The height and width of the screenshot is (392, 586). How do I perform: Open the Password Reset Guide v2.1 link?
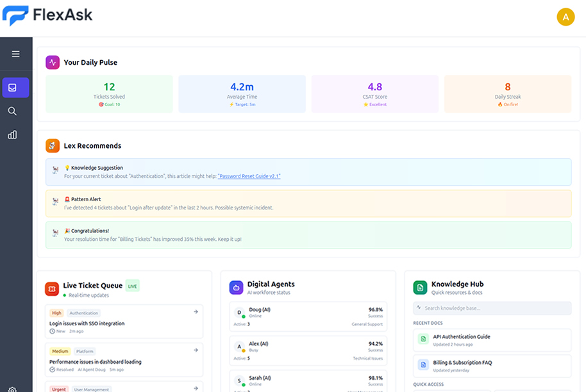point(249,176)
